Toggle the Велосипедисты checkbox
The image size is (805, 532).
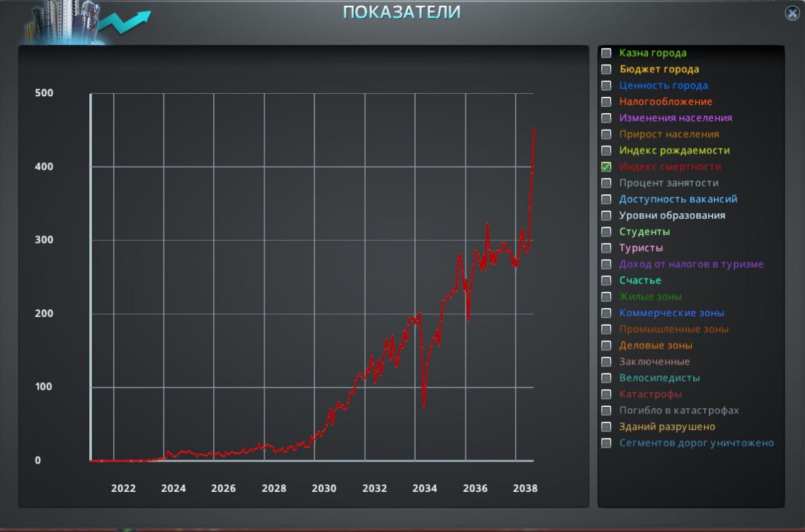coord(606,378)
